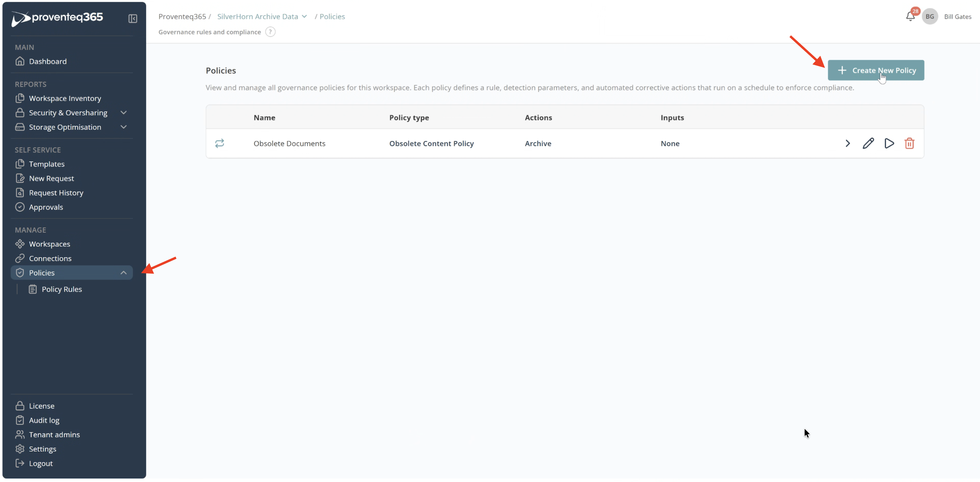This screenshot has height=482, width=980.
Task: Edit Obsolete Documents policy pencil icon
Action: [x=868, y=143]
